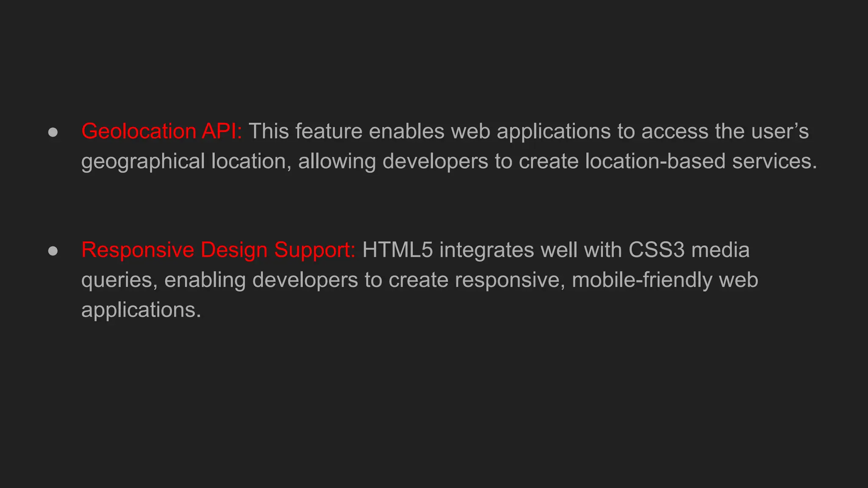Click the phrase 'location-based services.'
Image resolution: width=868 pixels, height=488 pixels.
[701, 161]
